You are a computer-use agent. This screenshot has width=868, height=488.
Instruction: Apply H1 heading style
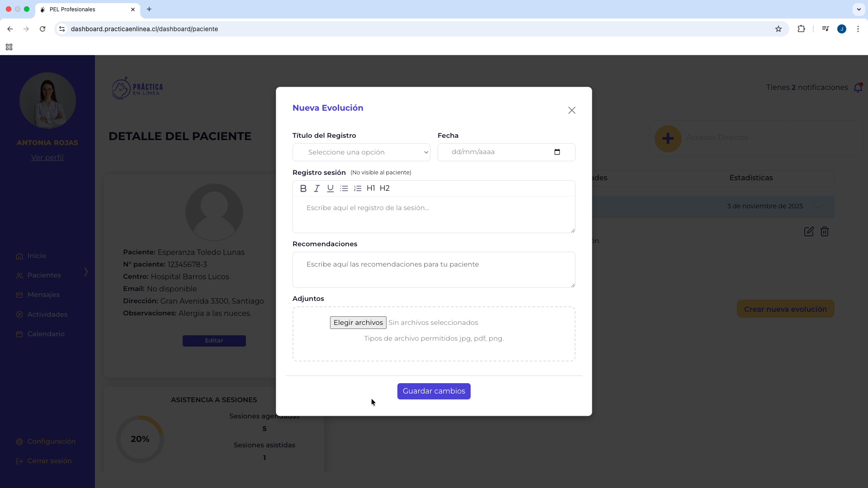pos(371,188)
